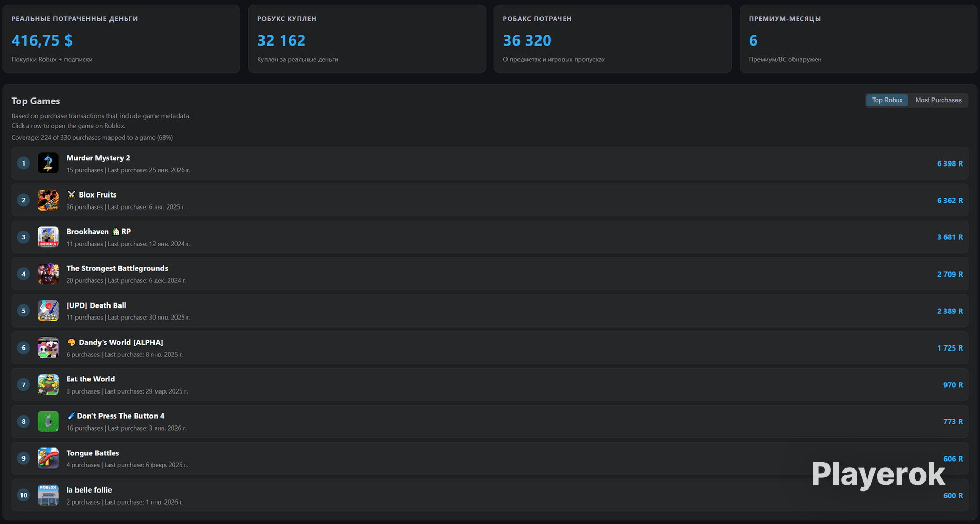Open the Brookhaven RP title link
Screen dimensions: 980x524
pyautogui.click(x=98, y=232)
